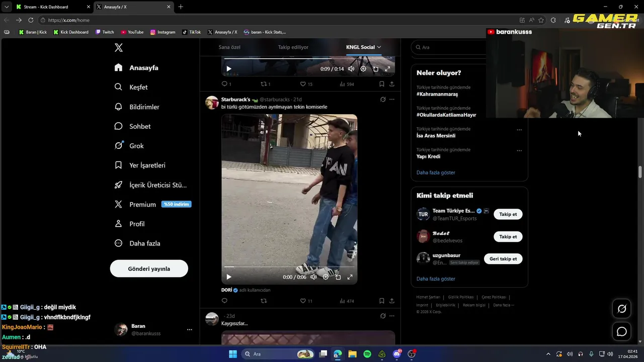Open more options on Kaygısızlar post
The image size is (644, 362).
(392, 316)
